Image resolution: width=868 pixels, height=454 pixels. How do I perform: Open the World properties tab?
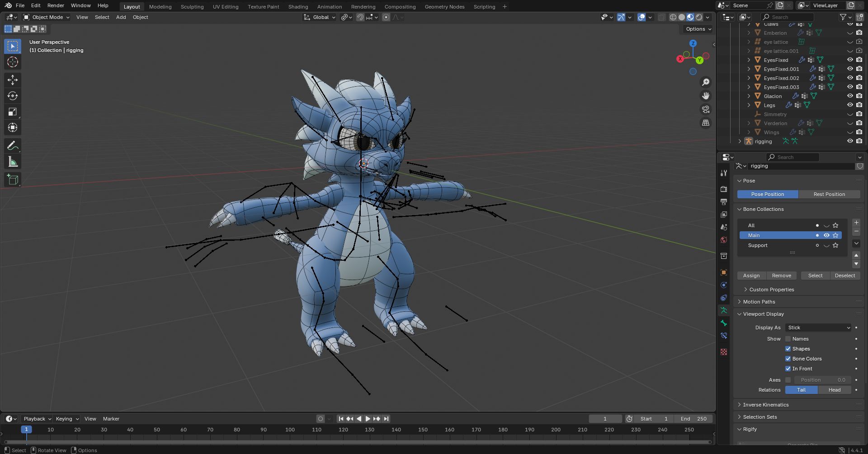point(724,239)
